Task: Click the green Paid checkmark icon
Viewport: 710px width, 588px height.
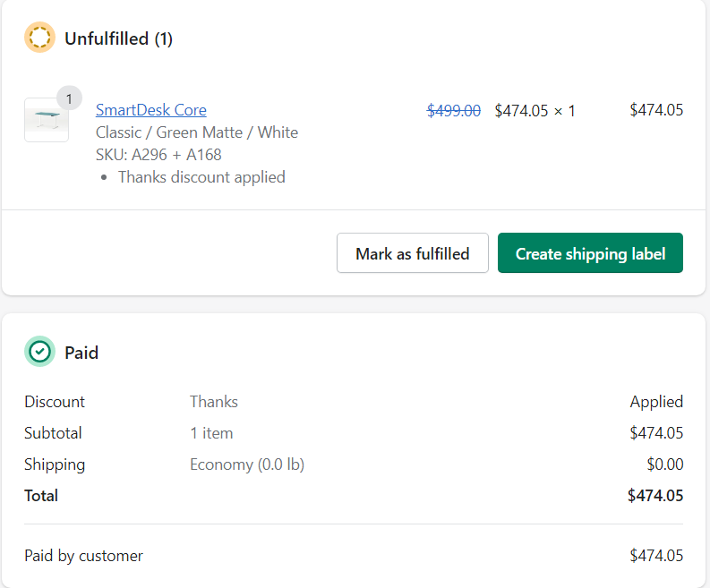Action: pyautogui.click(x=39, y=352)
